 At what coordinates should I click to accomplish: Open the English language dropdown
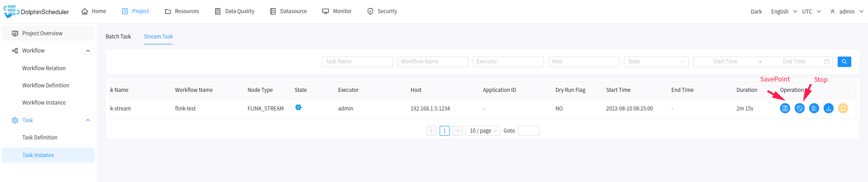(784, 12)
